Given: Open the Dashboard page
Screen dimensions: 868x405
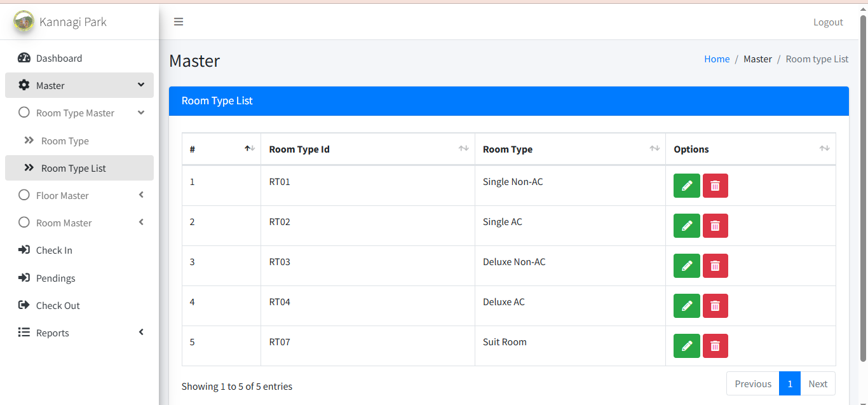Looking at the screenshot, I should point(59,58).
